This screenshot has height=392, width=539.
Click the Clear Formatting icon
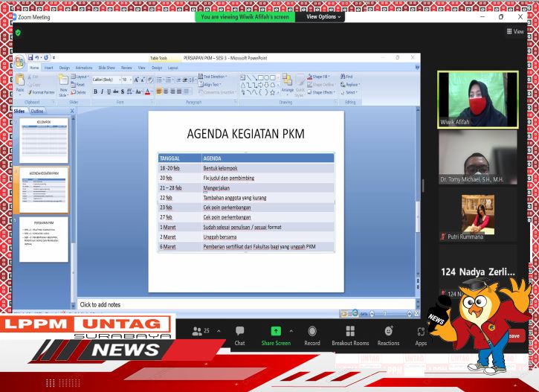pyautogui.click(x=150, y=80)
